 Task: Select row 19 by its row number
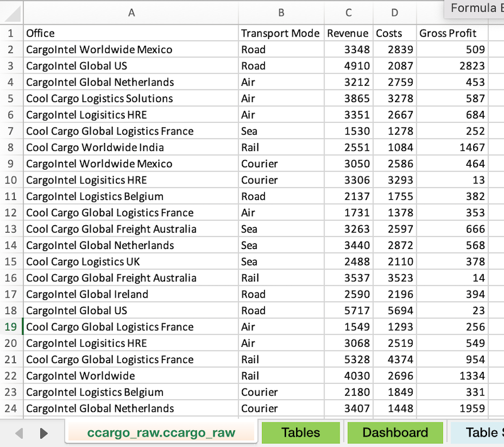[x=11, y=327]
